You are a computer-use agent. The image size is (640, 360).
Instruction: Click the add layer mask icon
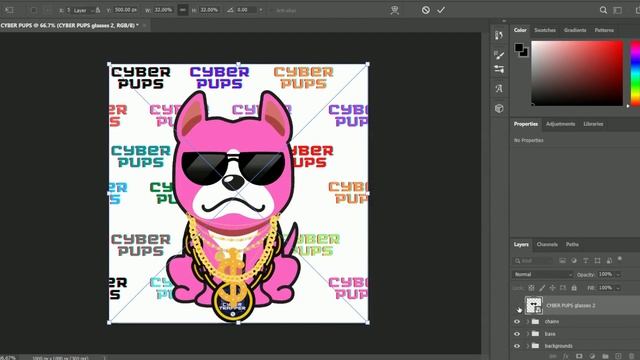click(x=579, y=356)
